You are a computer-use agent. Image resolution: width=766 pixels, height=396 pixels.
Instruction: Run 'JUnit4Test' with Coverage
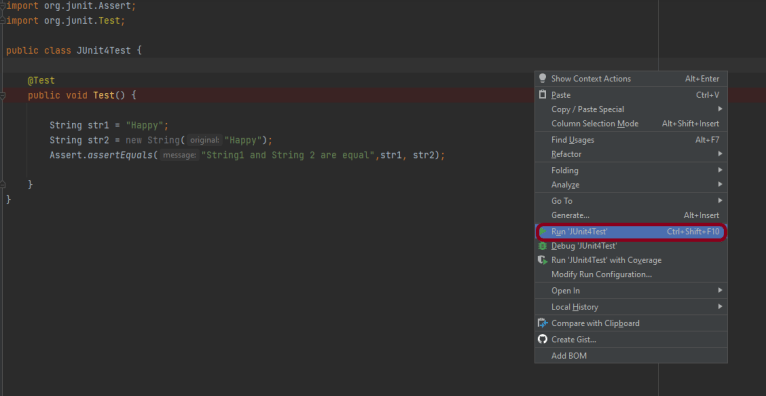631,260
